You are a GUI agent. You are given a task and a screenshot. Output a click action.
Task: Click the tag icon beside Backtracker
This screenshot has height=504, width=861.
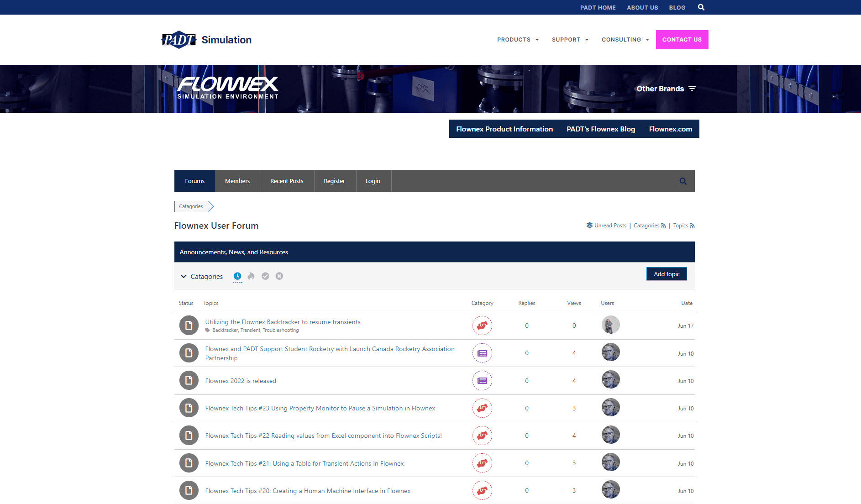[208, 330]
